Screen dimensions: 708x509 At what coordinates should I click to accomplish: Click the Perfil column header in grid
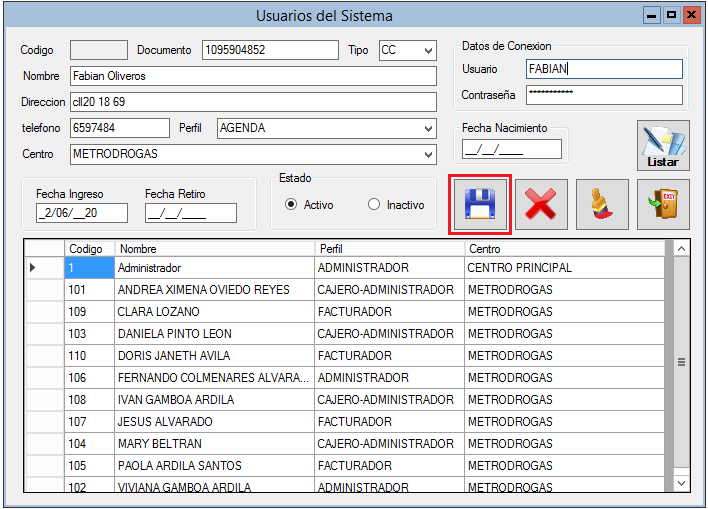pyautogui.click(x=388, y=248)
